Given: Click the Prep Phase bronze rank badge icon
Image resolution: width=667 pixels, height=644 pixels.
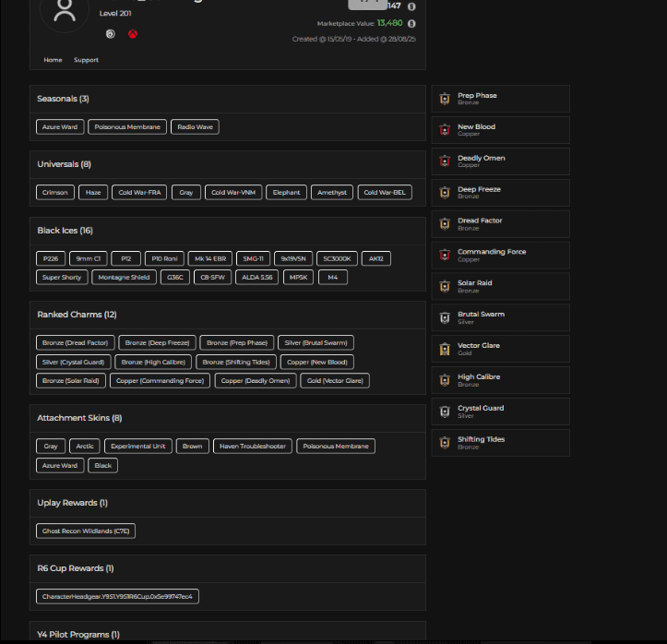Looking at the screenshot, I should click(445, 99).
